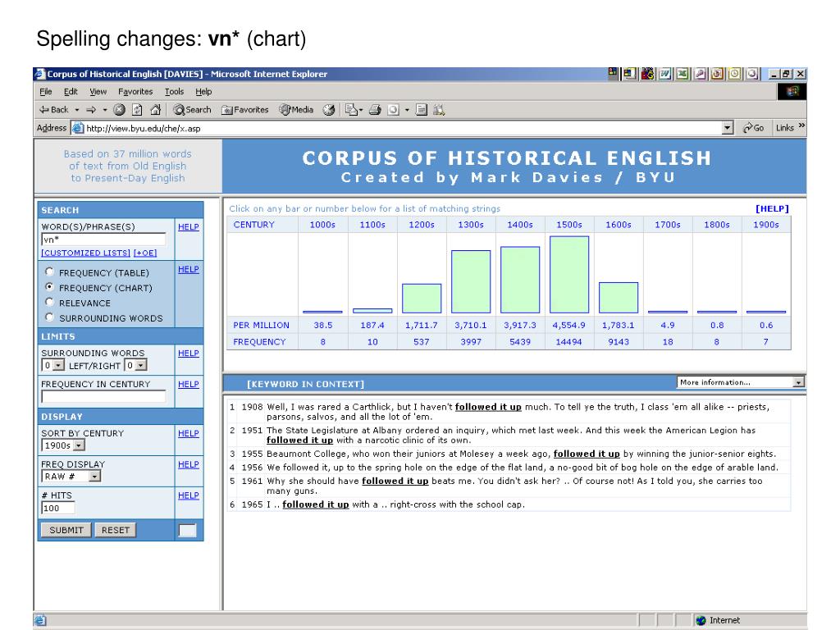
Task: Click the SUBMIT button
Action: [66, 530]
